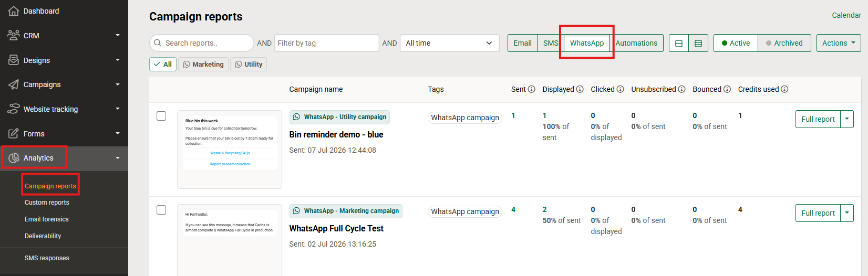This screenshot has width=868, height=276.
Task: Click the Campaigns paper plane icon
Action: [14, 84]
